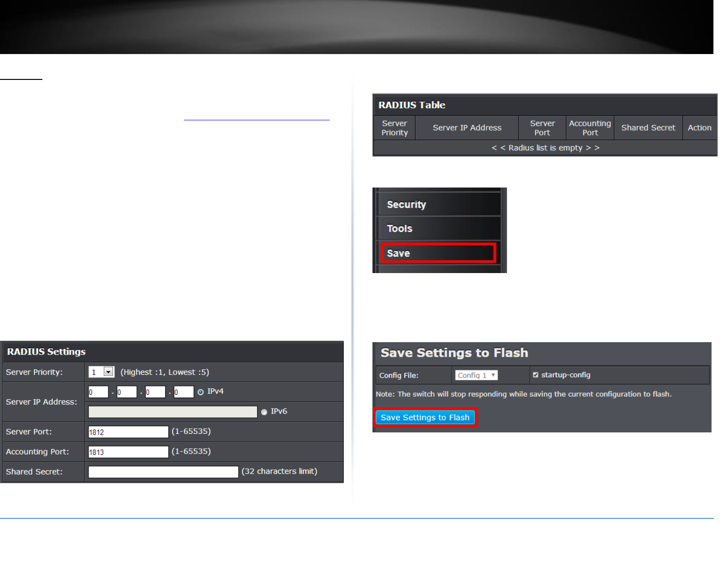Click the Accounting Port field showing 1813
The image size is (728, 564).
click(x=128, y=452)
